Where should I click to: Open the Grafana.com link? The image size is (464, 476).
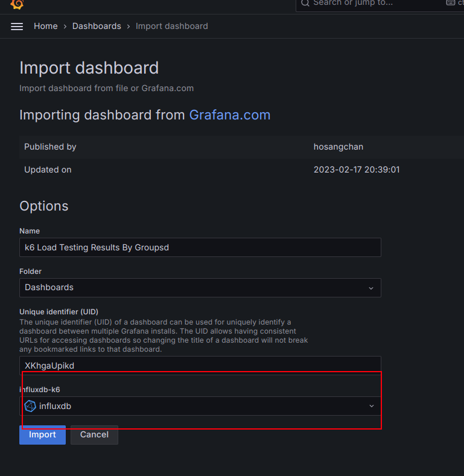[230, 115]
